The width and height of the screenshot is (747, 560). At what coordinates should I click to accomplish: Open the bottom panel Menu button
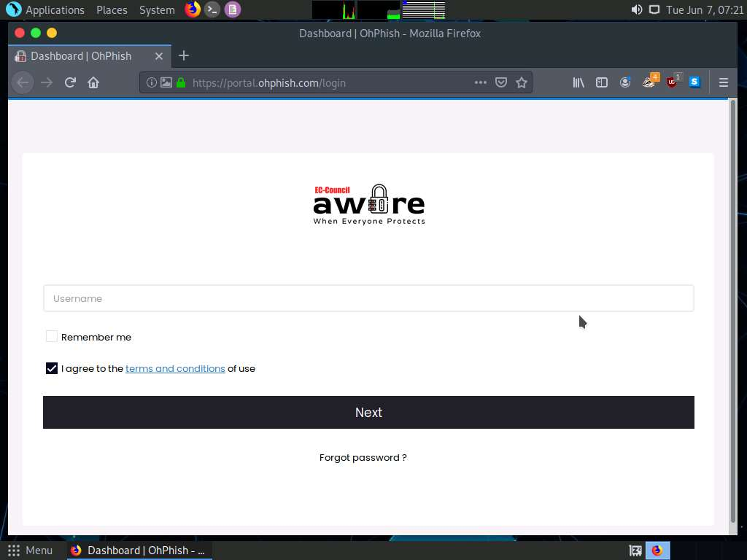pos(31,551)
